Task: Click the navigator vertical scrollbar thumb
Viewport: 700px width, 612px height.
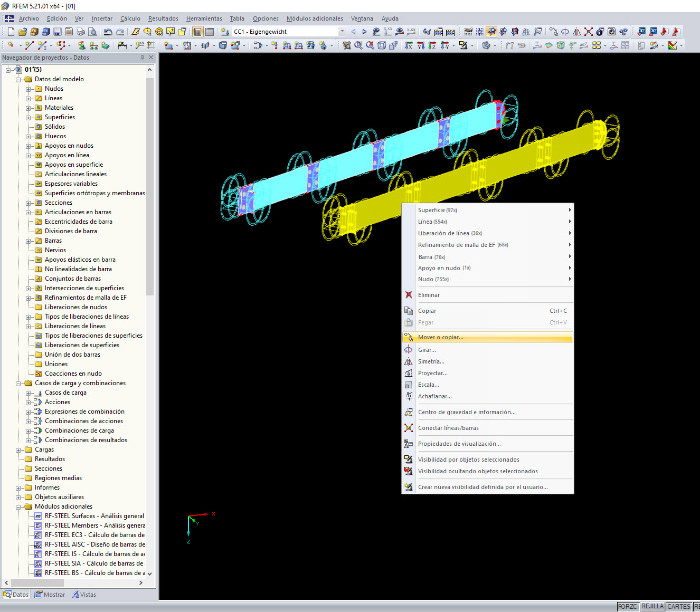Action: 150,186
